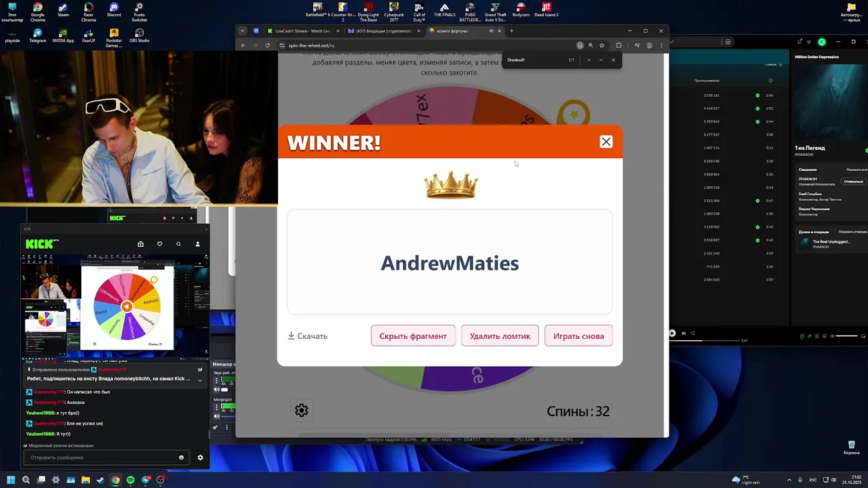This screenshot has height=488, width=868.
Task: Click the find bar Dreskod1 text field
Action: [x=536, y=60]
